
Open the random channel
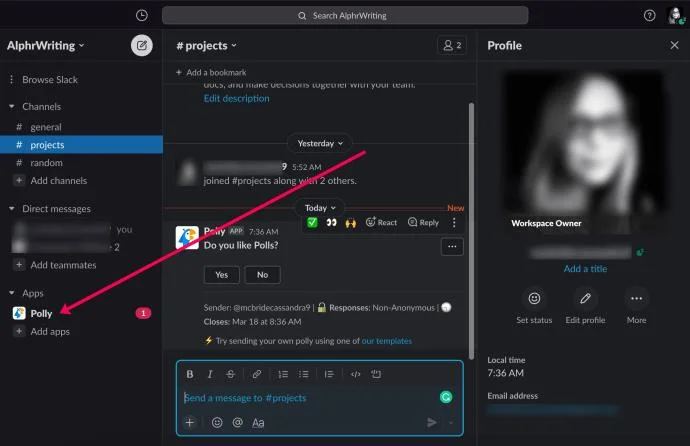(46, 163)
